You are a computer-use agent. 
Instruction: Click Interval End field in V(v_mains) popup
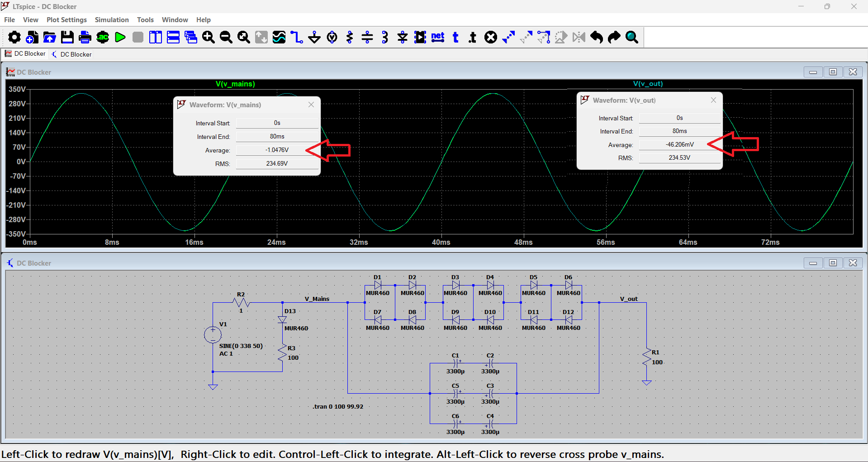[277, 137]
